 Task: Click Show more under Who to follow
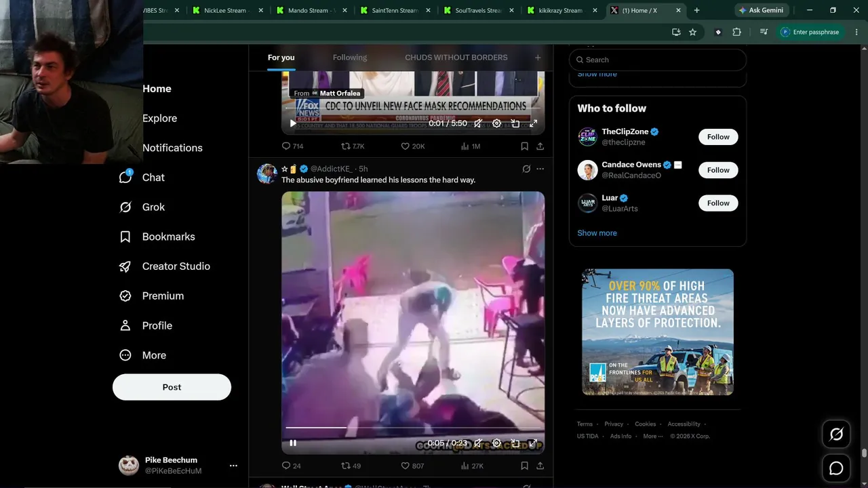(597, 233)
